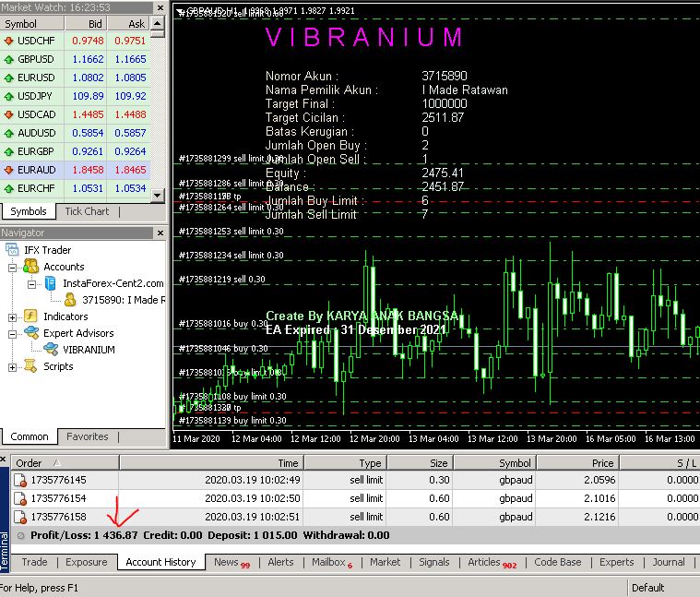Open the Trade tab in Terminal
700x597 pixels.
coord(34,561)
